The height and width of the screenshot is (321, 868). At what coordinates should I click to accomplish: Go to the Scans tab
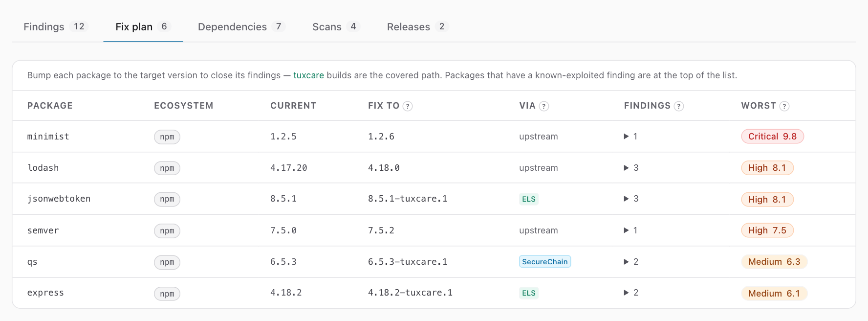pos(336,27)
